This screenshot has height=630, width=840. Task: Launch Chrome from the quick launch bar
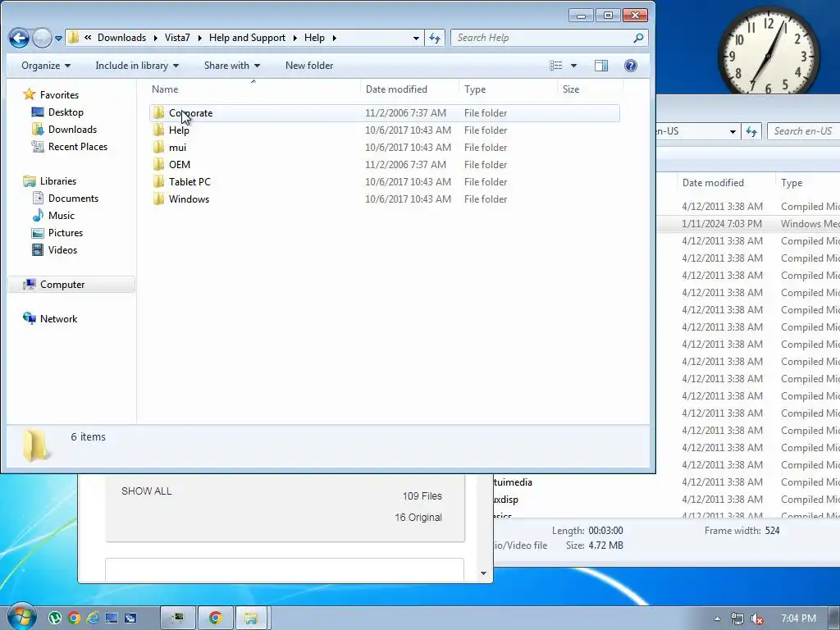pos(74,619)
